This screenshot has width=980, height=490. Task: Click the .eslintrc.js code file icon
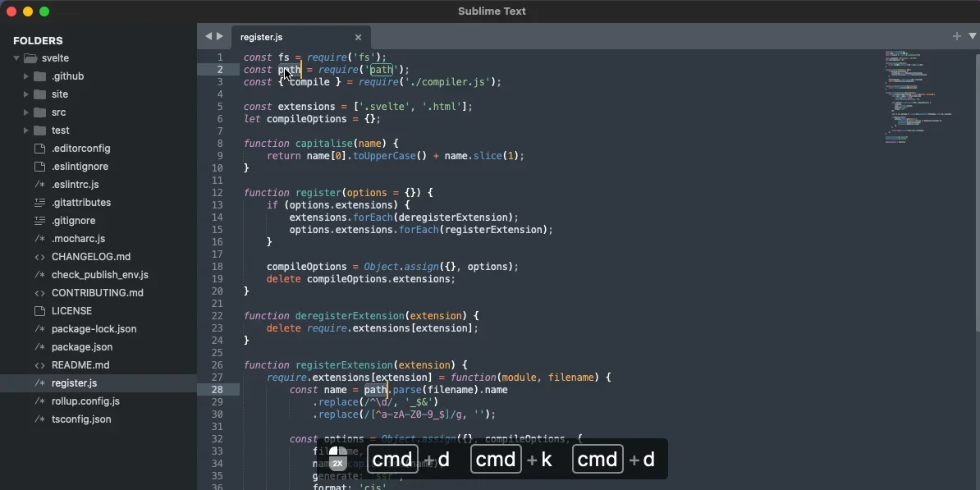click(40, 185)
